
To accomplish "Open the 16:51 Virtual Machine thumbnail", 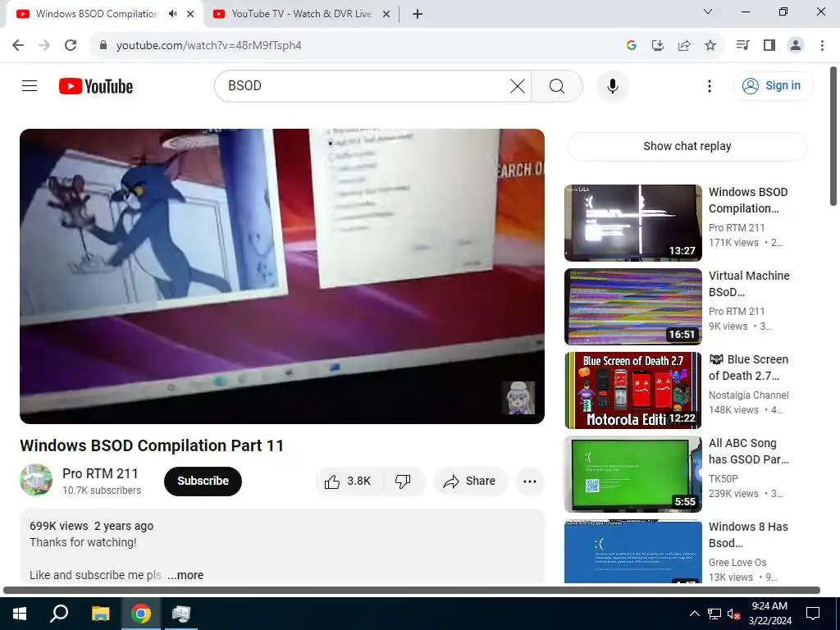I will 632,307.
